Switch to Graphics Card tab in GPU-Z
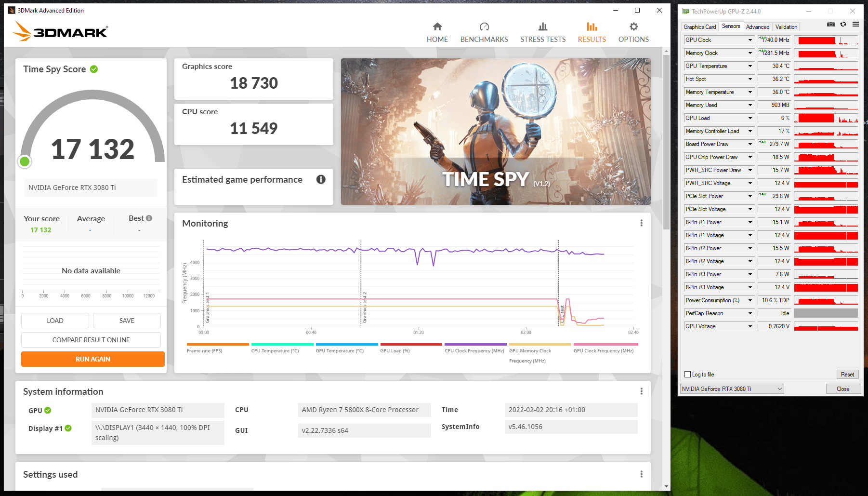The width and height of the screenshot is (868, 496). tap(699, 27)
